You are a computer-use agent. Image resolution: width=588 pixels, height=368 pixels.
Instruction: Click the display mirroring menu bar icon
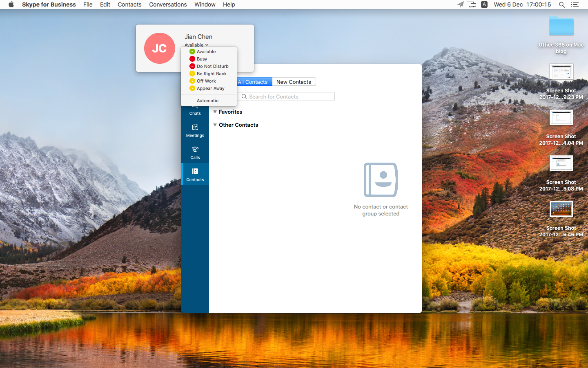pyautogui.click(x=471, y=4)
